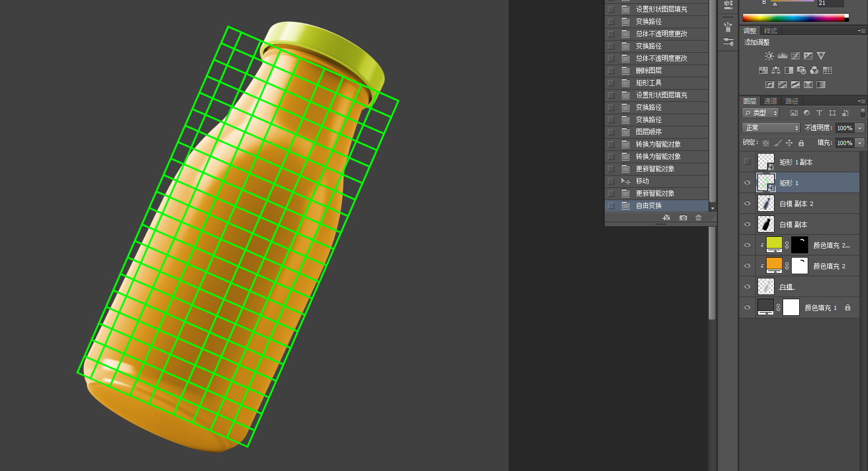The width and height of the screenshot is (868, 471).
Task: Turn the layer filtering switch on or off
Action: (x=863, y=113)
